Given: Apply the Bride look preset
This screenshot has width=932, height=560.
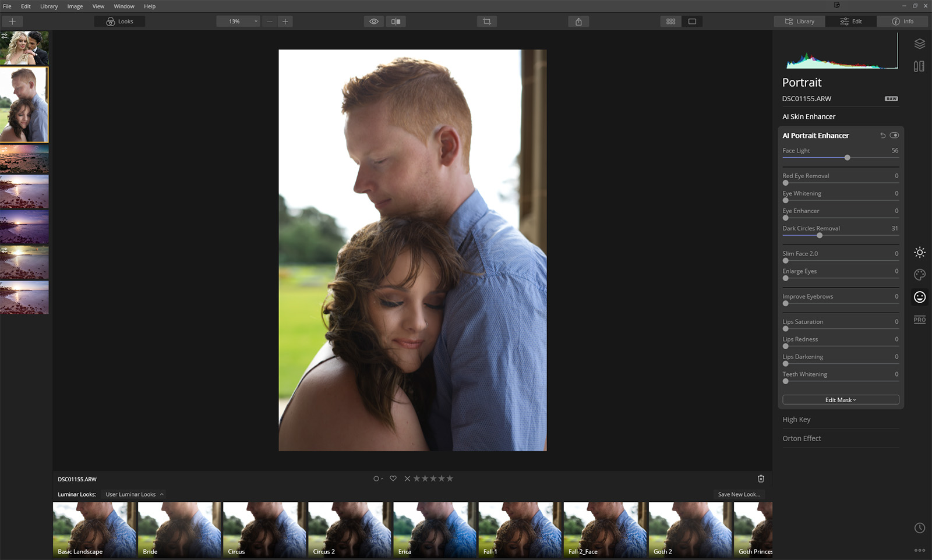Looking at the screenshot, I should (x=179, y=530).
